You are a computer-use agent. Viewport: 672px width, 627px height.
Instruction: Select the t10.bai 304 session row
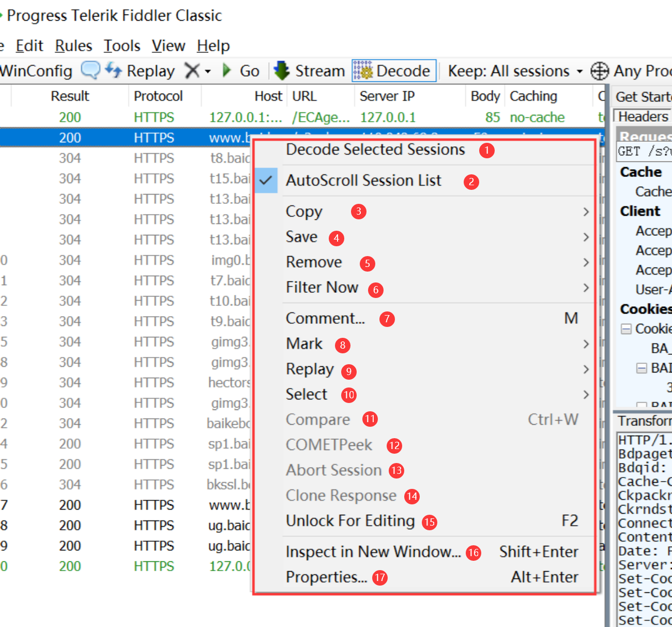[126, 301]
